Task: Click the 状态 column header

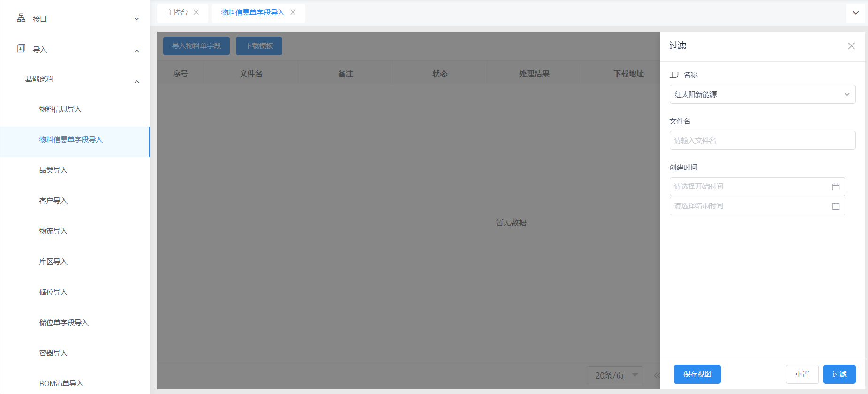Action: click(440, 74)
